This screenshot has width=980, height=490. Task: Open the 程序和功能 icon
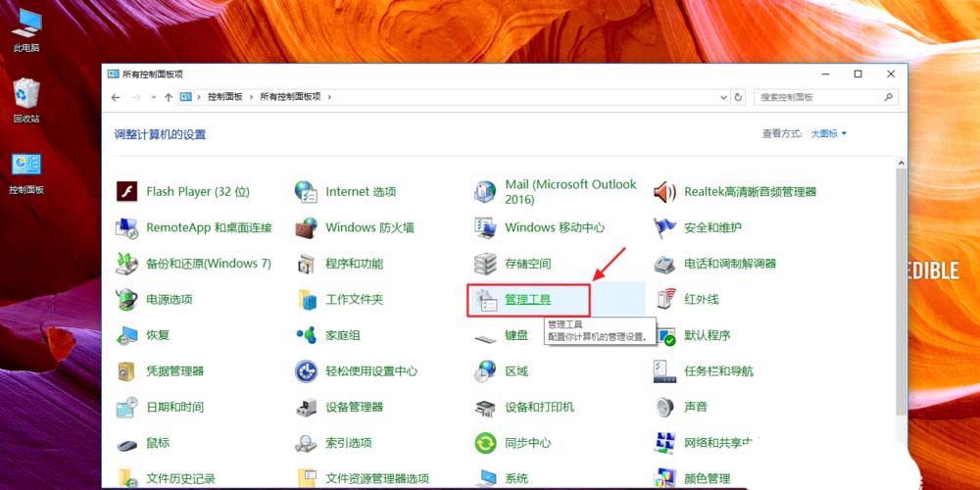[306, 263]
